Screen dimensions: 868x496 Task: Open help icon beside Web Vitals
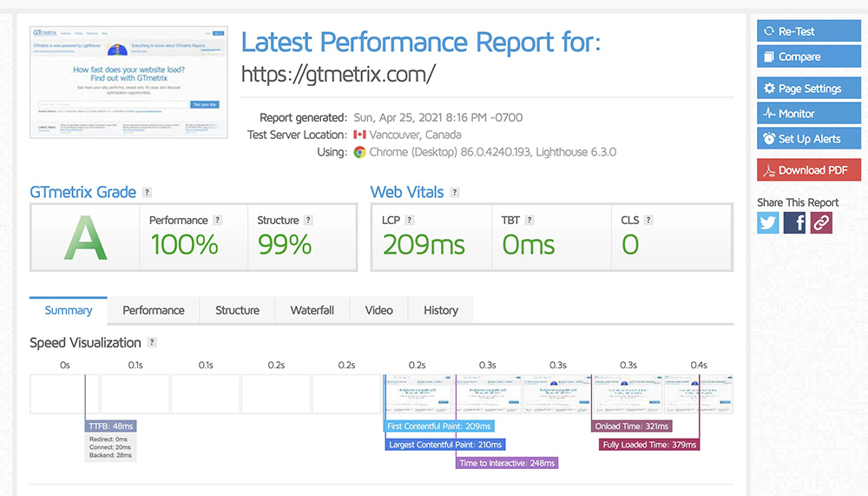(455, 192)
